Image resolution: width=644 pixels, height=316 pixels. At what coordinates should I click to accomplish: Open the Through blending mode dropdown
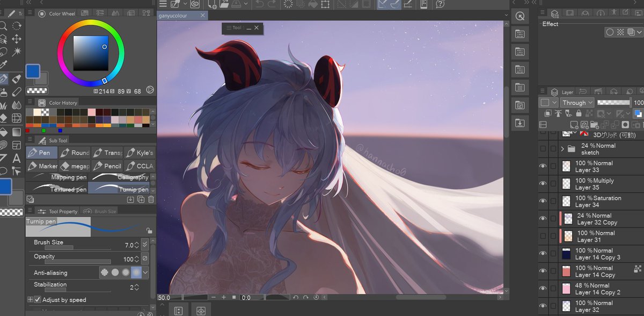[x=577, y=102]
